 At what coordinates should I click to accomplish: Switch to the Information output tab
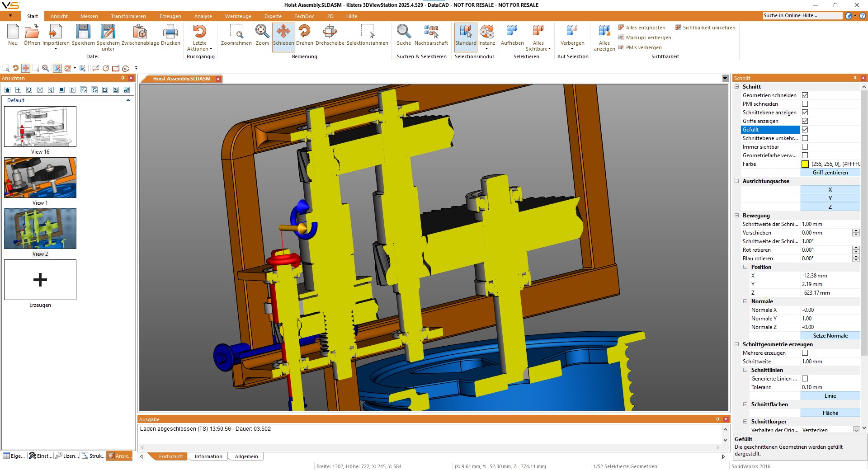(x=208, y=456)
